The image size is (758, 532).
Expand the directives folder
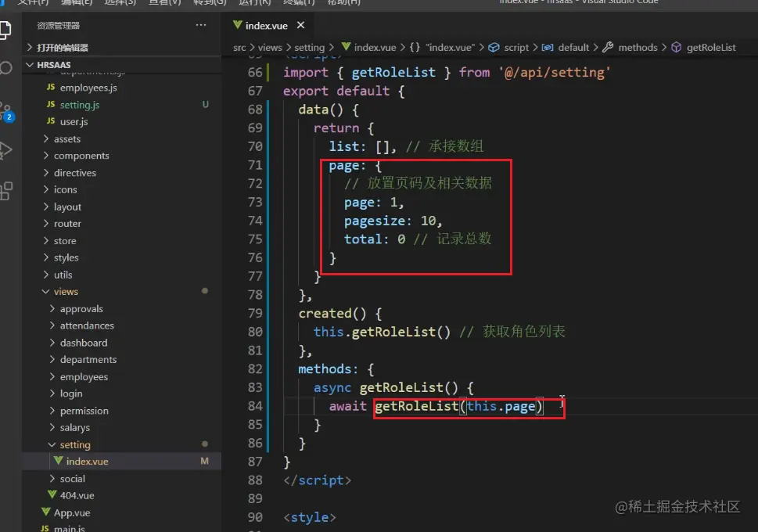click(75, 173)
